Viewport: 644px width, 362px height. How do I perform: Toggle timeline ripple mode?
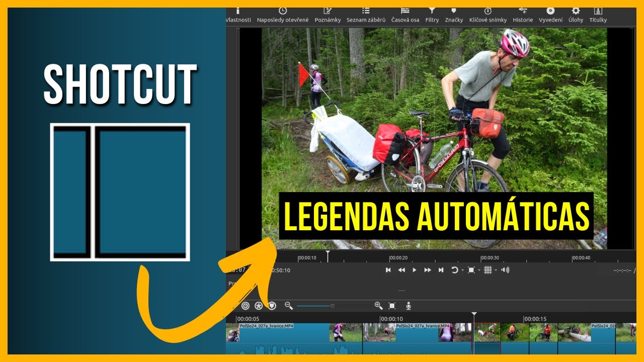[x=246, y=306]
